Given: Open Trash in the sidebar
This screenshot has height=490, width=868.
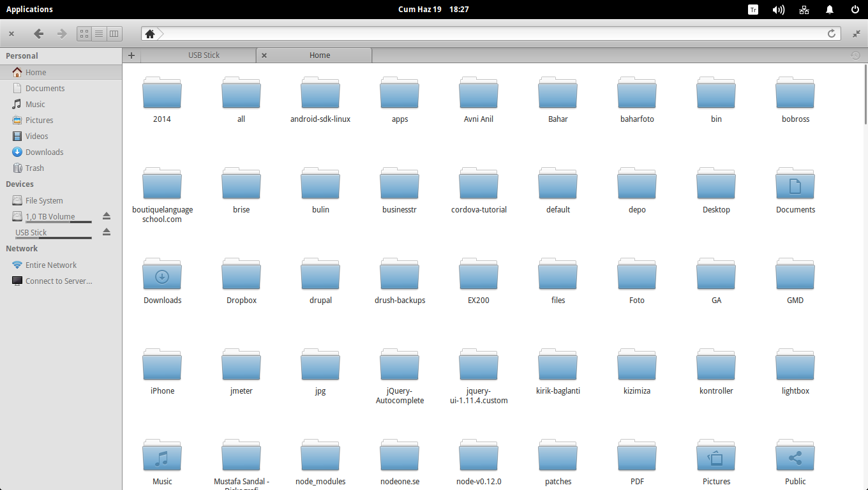Looking at the screenshot, I should pos(61,168).
